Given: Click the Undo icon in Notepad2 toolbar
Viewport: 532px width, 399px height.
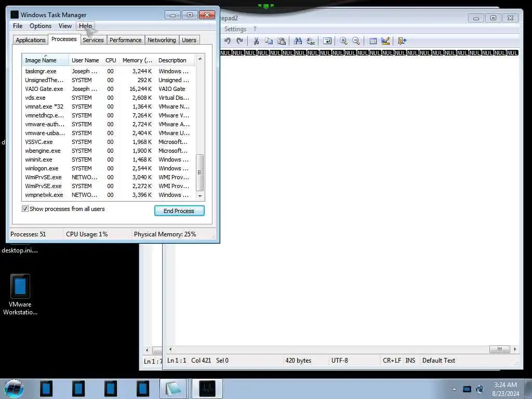Looking at the screenshot, I should (x=228, y=41).
